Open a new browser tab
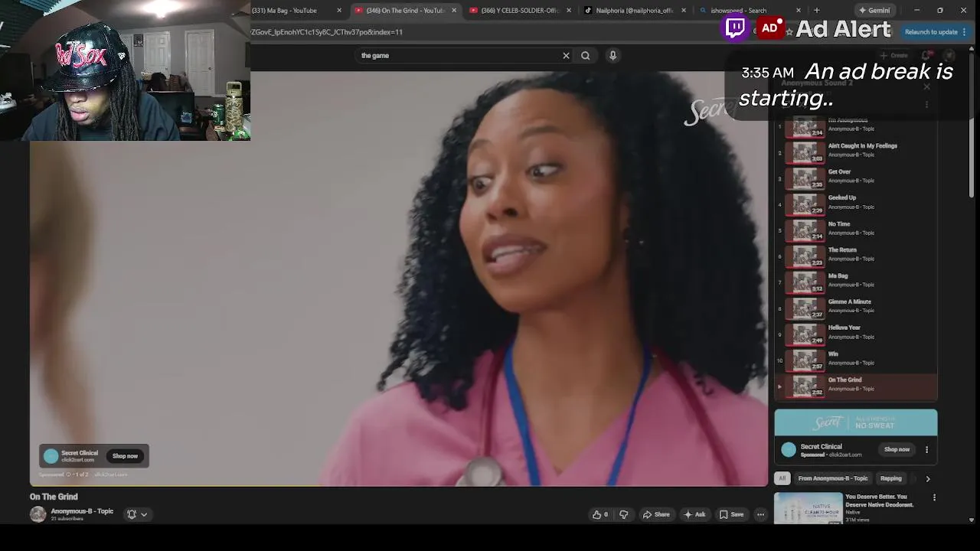Screen dimensions: 980x551 tap(817, 11)
